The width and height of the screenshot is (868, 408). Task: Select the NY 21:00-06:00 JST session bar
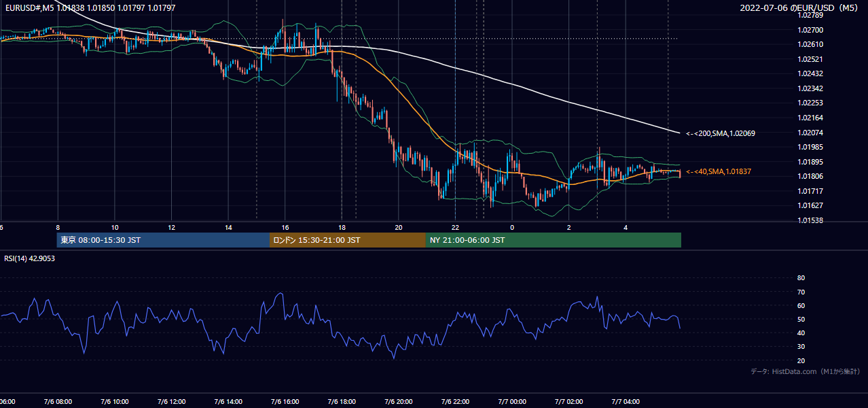click(x=554, y=240)
